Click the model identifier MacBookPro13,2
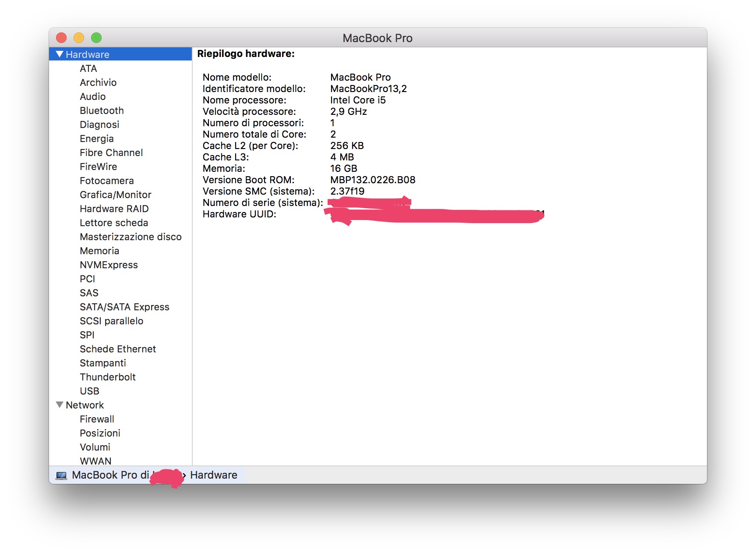Viewport: 756px width, 554px height. pos(368,89)
